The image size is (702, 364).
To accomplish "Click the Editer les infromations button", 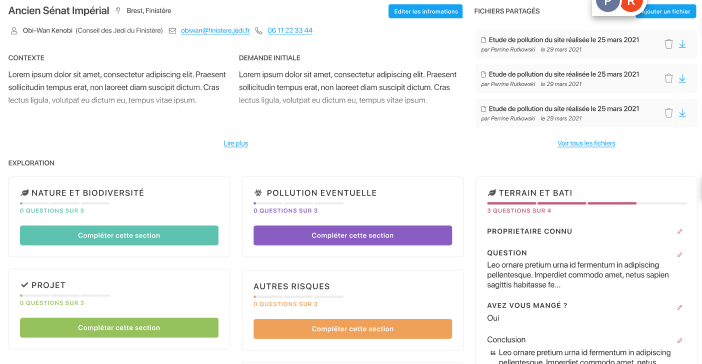I will point(425,11).
